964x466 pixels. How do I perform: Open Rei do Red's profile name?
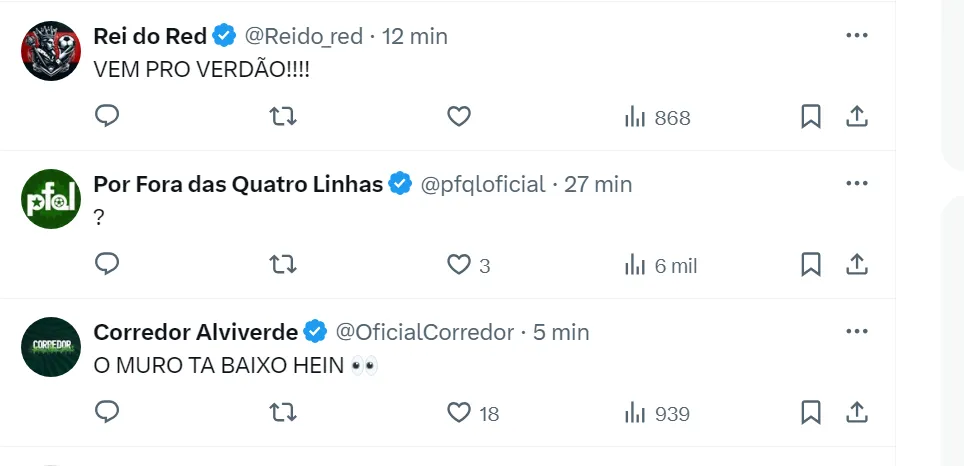(x=150, y=36)
